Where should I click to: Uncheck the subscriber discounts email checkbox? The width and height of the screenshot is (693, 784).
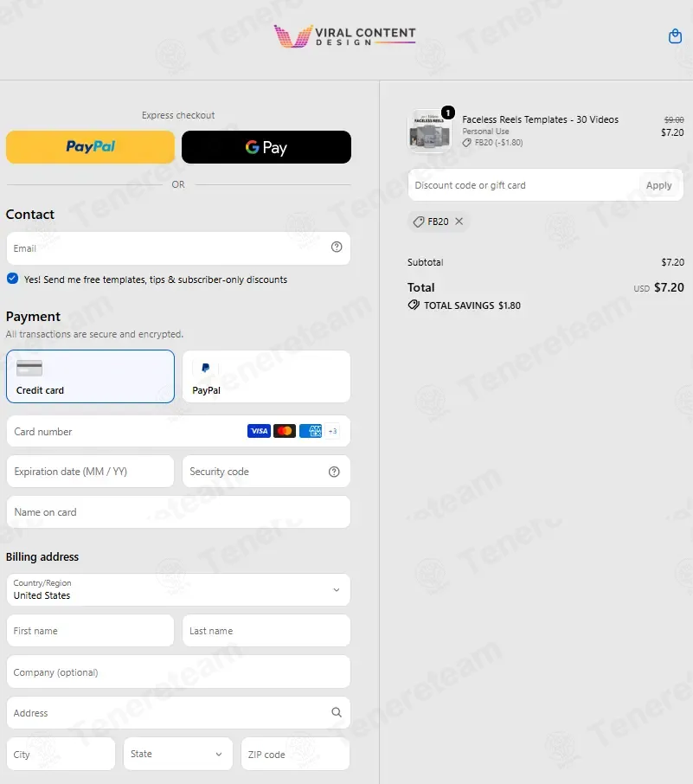12,279
